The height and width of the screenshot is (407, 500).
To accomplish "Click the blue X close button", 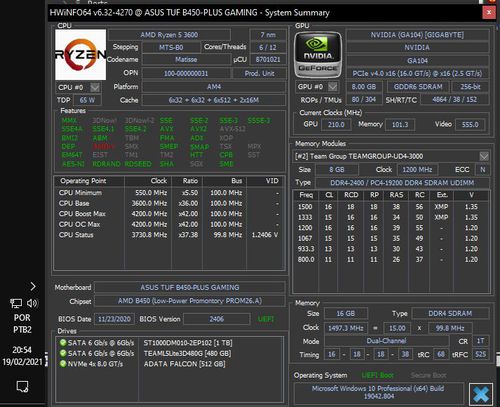I will [481, 395].
